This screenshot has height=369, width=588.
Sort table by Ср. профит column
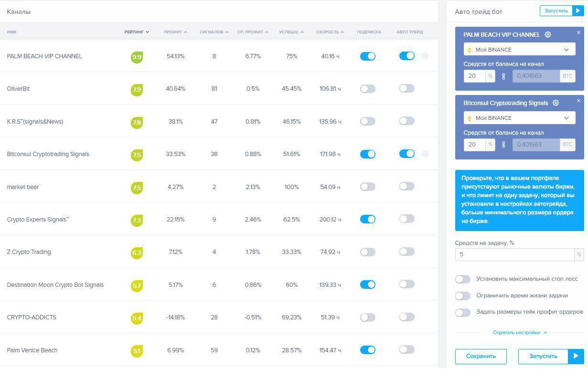point(253,32)
